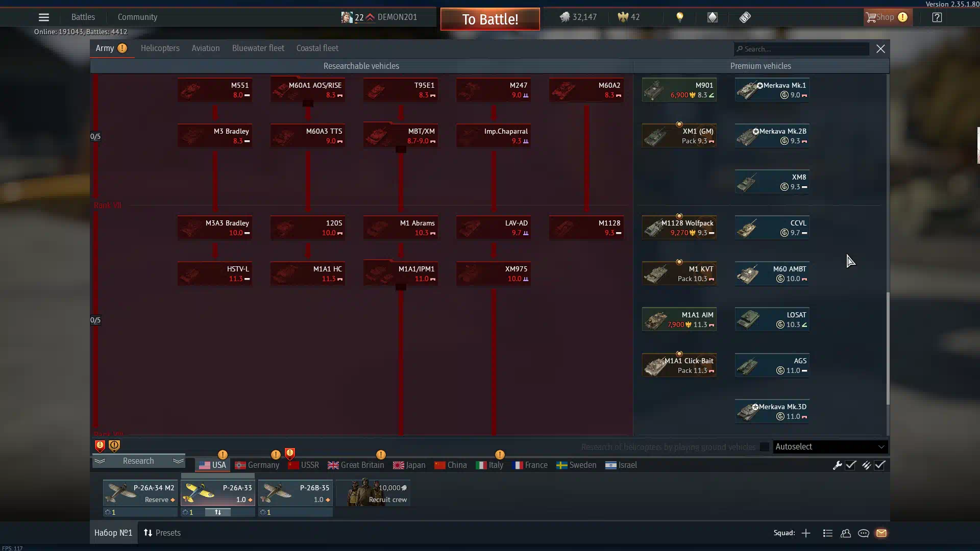Select premium Merkava Mk.1 vehicle
The image size is (980, 551).
click(x=772, y=90)
